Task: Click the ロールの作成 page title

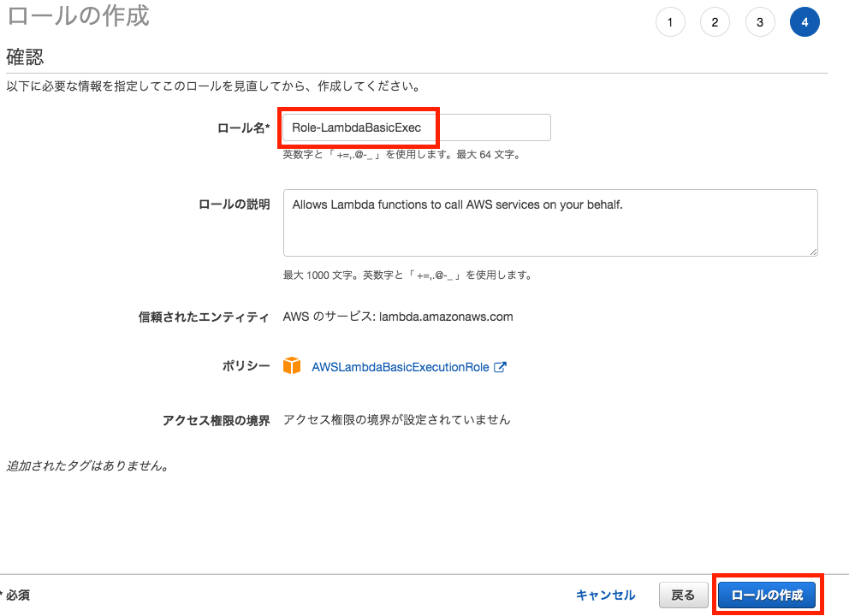Action: point(77,15)
